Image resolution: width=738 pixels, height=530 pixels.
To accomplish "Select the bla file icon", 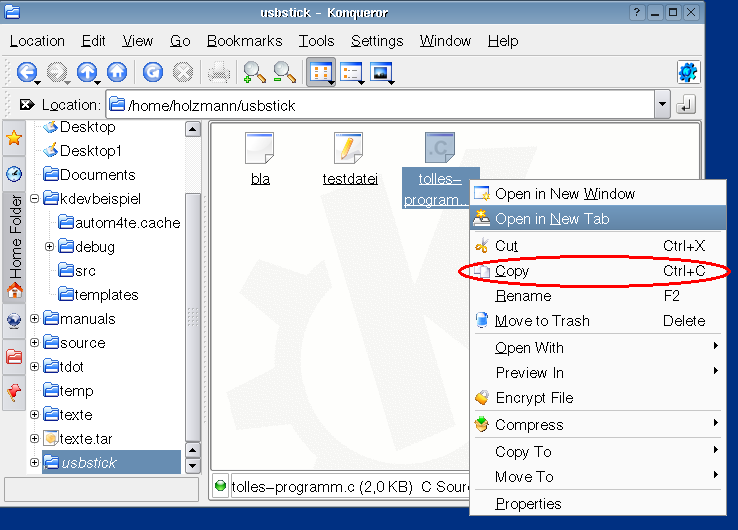I will (x=260, y=148).
